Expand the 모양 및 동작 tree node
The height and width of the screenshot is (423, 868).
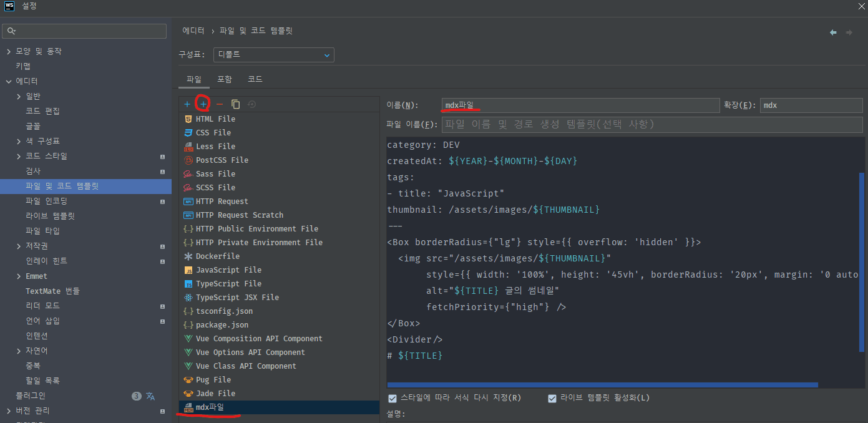click(9, 51)
